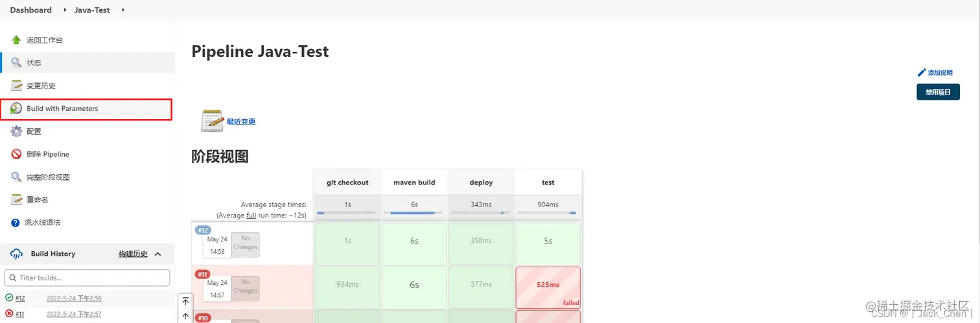The width and height of the screenshot is (980, 323).
Task: Click the Build History cloud icon
Action: point(17,254)
